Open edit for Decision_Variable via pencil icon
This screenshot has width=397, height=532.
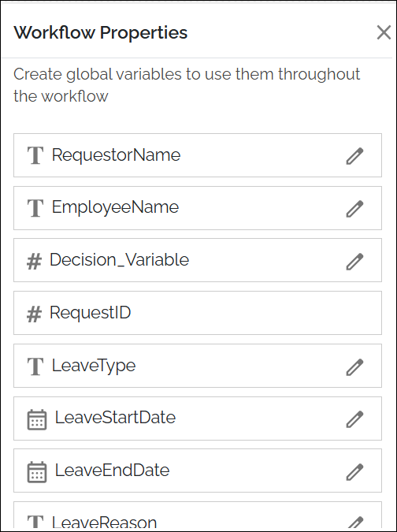point(354,261)
